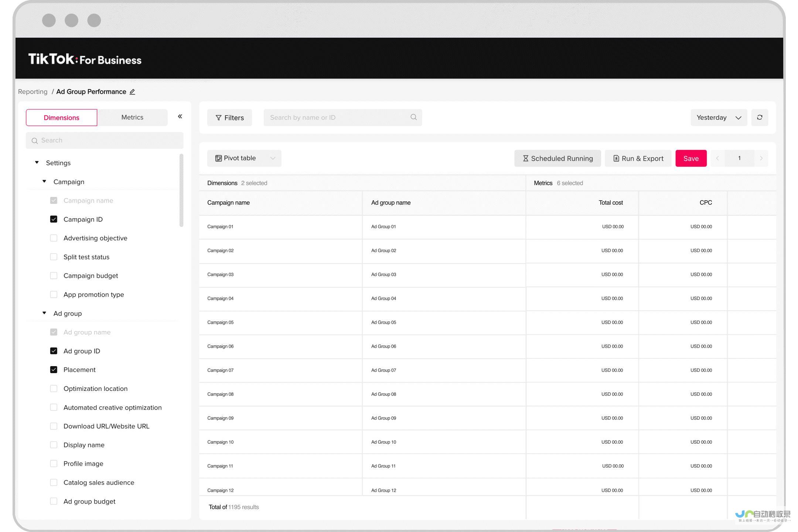Save the report

[x=691, y=158]
